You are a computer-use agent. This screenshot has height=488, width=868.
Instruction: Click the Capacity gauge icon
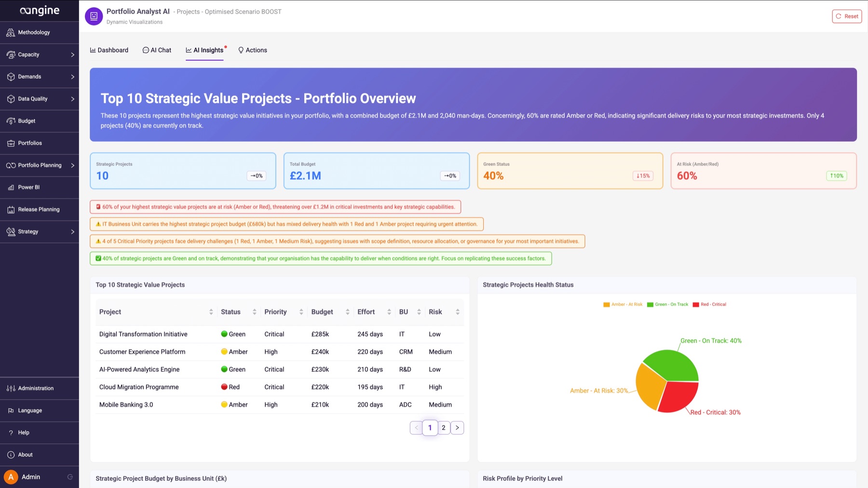coord(11,54)
